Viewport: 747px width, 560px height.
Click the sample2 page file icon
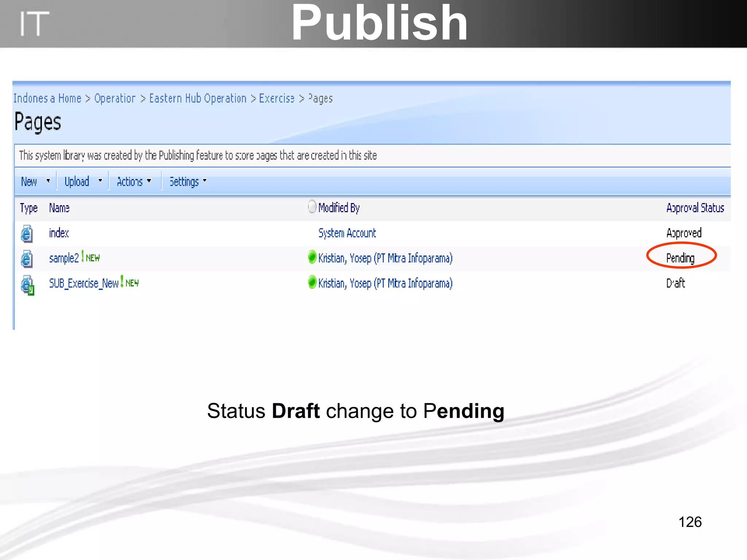click(x=27, y=258)
